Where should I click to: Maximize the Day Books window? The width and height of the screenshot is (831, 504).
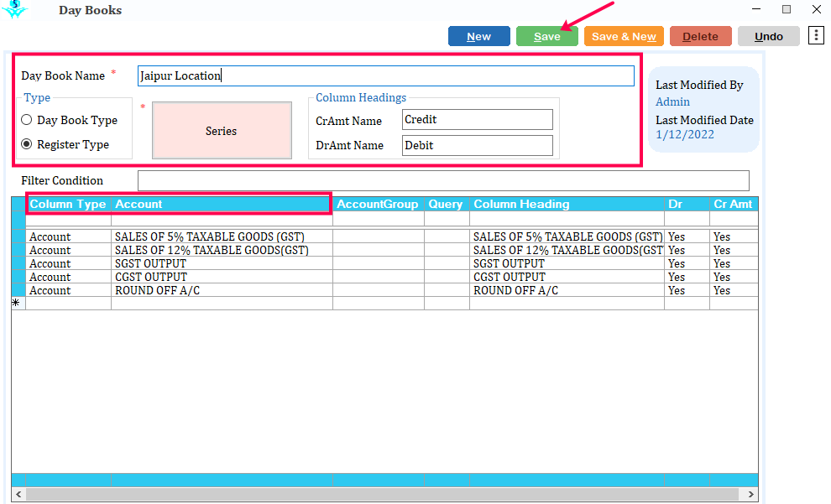787,9
